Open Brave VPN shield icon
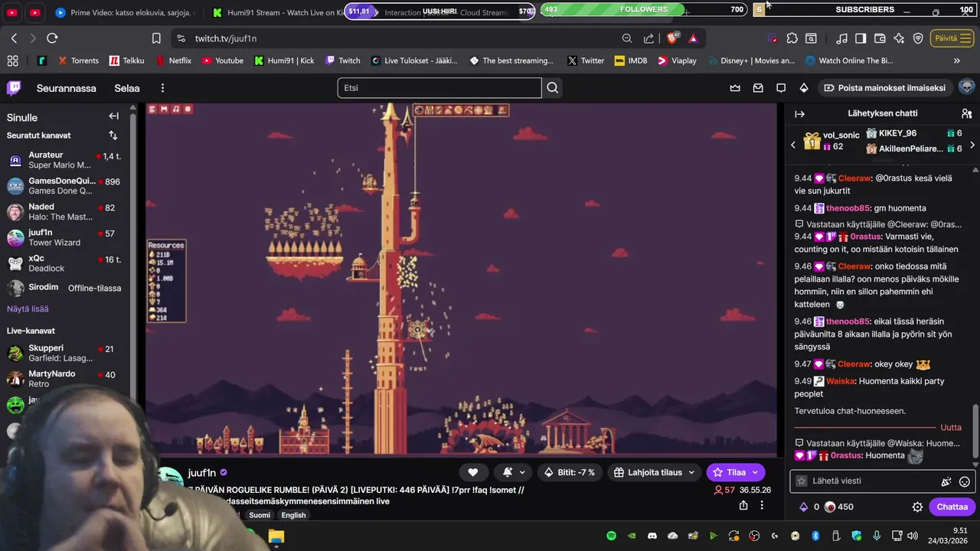Viewport: 980px width, 551px height. coord(918,38)
